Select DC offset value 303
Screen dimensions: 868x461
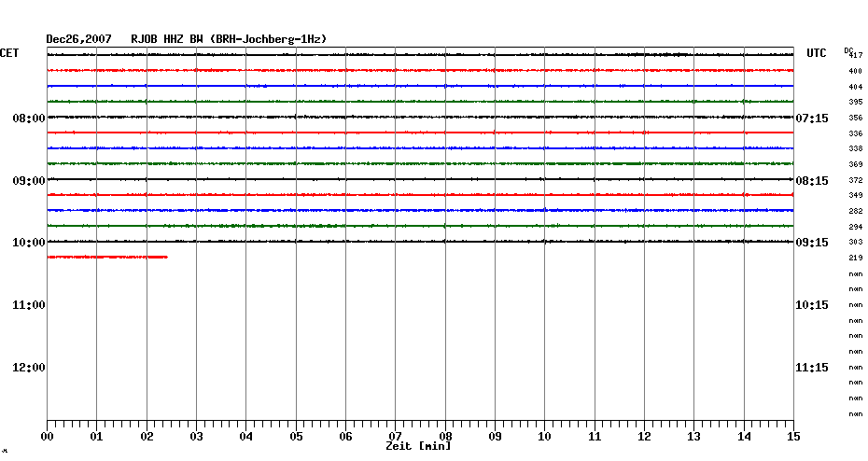(856, 242)
